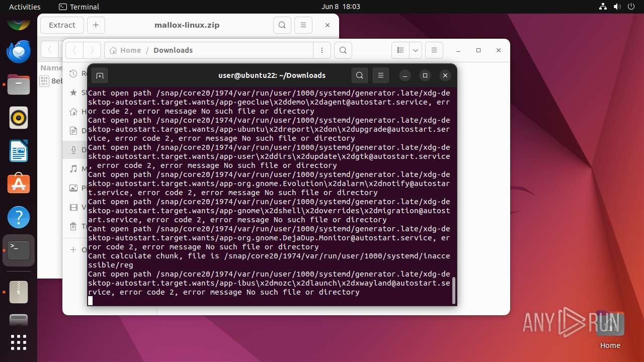Go back in the archive manager

point(50,50)
